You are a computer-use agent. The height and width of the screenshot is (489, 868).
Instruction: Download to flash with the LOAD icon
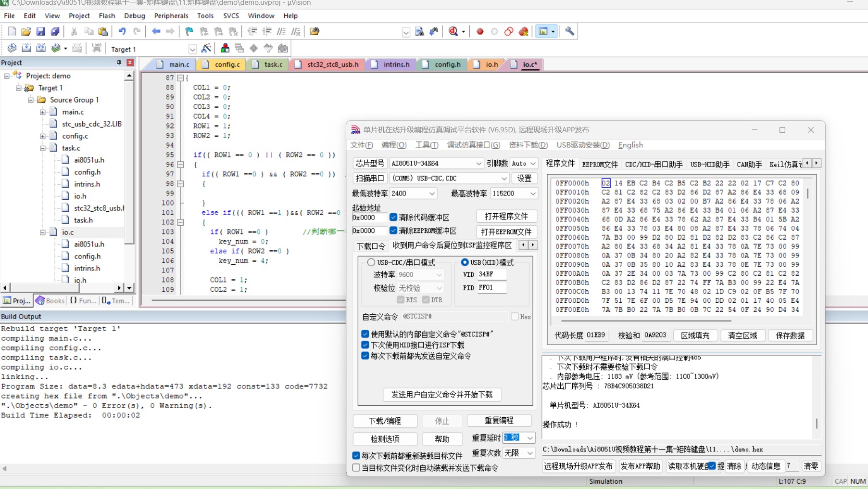[x=97, y=48]
